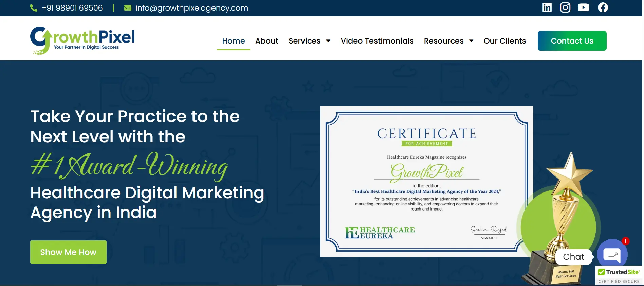Click the certificate image
Screen dimensions: 644x286
[427, 182]
